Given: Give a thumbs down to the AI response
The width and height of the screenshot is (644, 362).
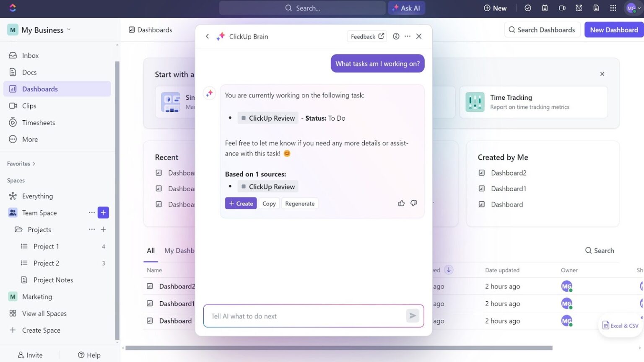Looking at the screenshot, I should tap(413, 203).
